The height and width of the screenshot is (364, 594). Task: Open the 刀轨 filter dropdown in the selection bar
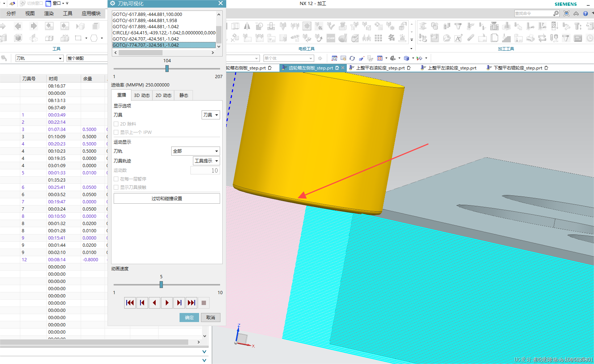pyautogui.click(x=39, y=58)
